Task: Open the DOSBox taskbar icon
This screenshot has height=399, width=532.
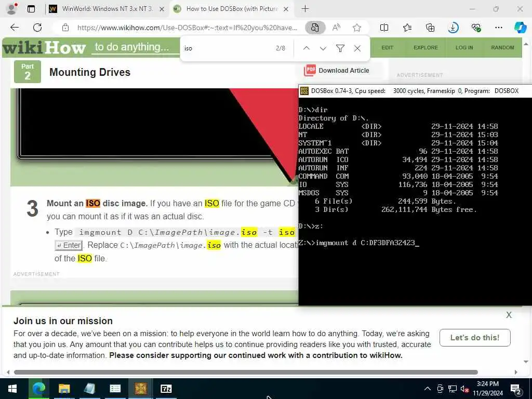Action: pyautogui.click(x=140, y=389)
